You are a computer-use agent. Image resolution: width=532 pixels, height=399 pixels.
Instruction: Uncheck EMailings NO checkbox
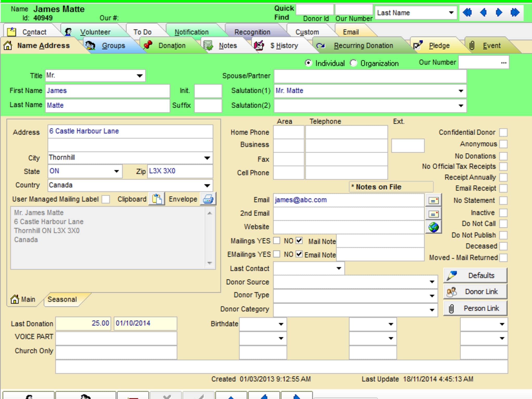pyautogui.click(x=299, y=254)
